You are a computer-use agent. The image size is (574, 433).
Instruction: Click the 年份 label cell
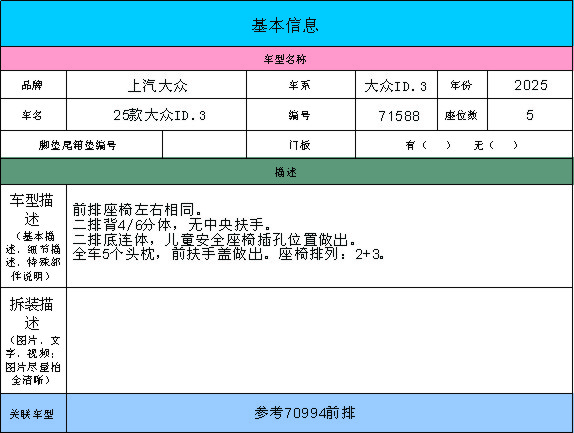(462, 85)
